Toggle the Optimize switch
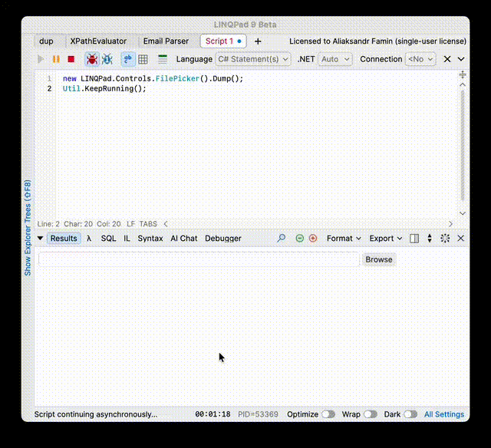 328,414
